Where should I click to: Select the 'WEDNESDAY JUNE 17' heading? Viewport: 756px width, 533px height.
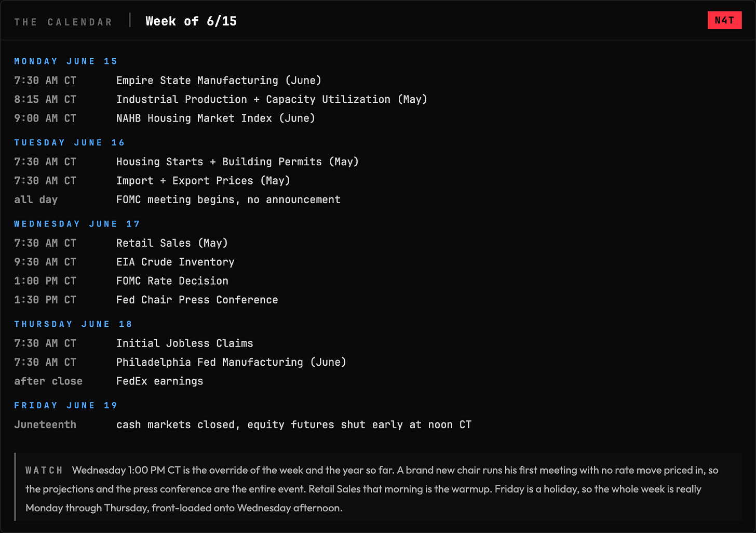[77, 224]
